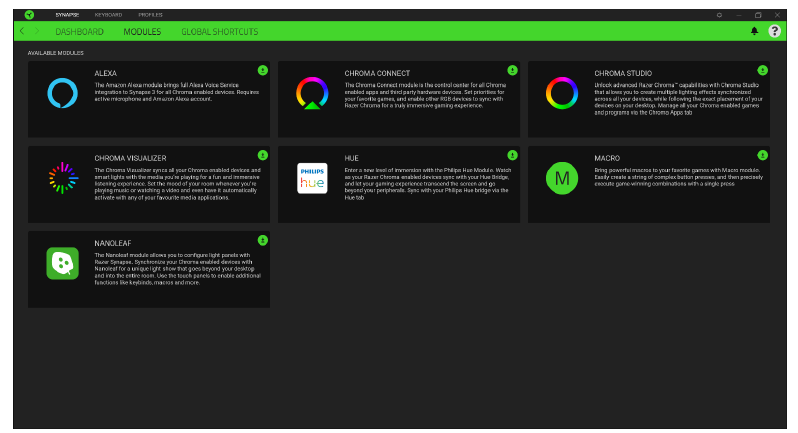Click the CHROMA CONNECT module title

pos(377,73)
